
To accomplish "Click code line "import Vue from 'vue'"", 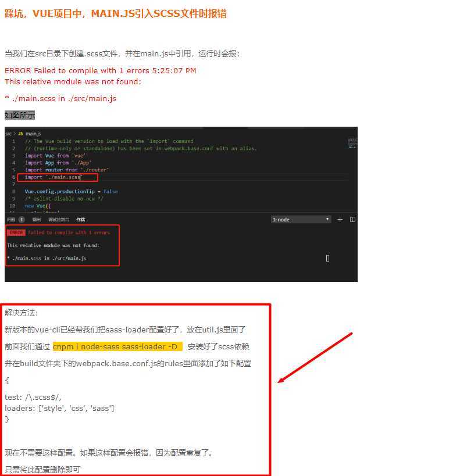I will click(x=55, y=156).
